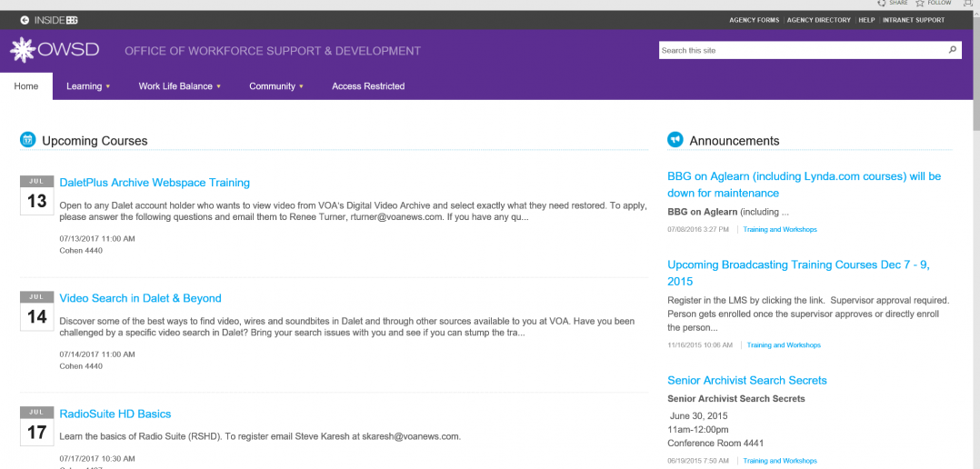
Task: Open the Community dropdown menu
Action: [x=275, y=86]
